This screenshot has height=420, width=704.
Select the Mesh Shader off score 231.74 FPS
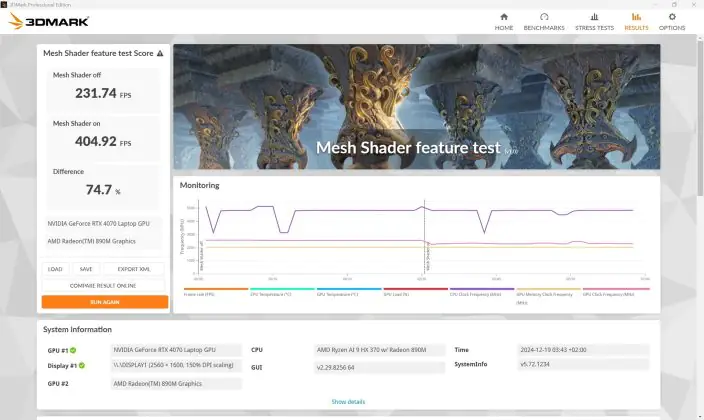tap(103, 93)
